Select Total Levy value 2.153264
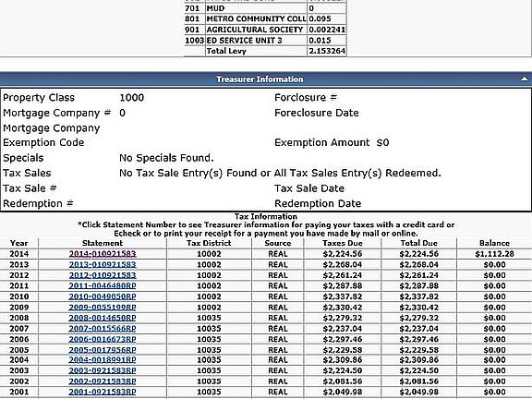The width and height of the screenshot is (532, 399). (x=327, y=51)
